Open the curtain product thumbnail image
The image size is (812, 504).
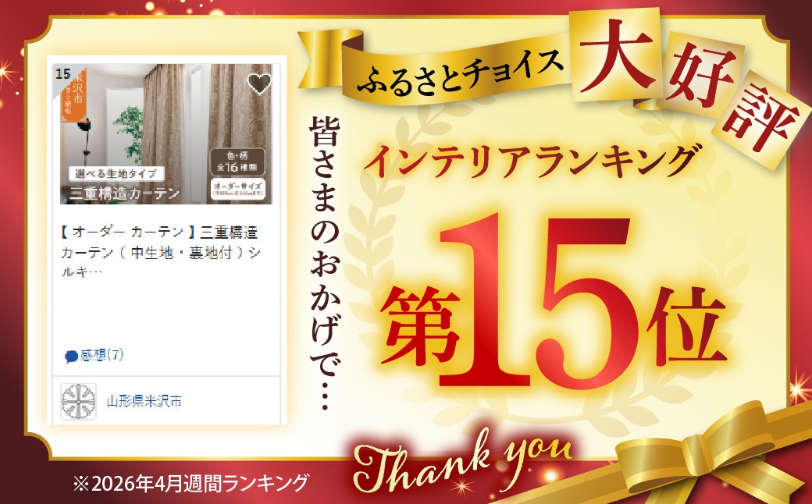click(166, 134)
